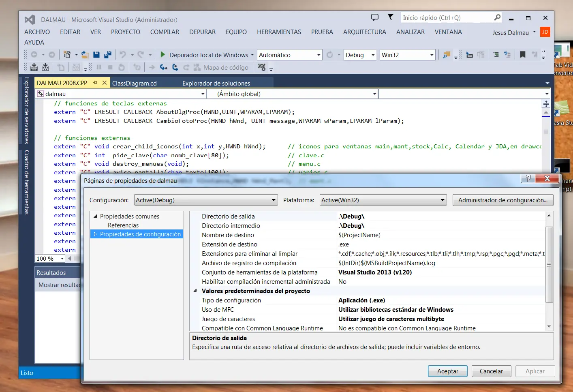Select the Juego de caracteres property row
Screen dimensions: 573x392
(x=368, y=319)
